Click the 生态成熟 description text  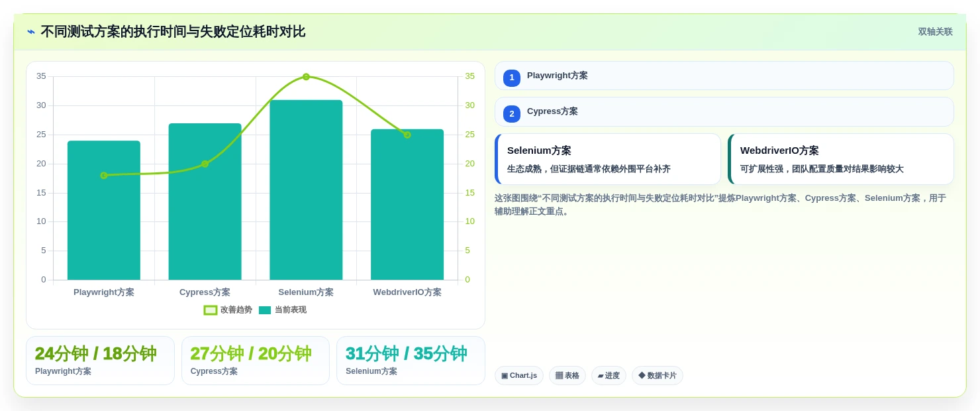589,169
